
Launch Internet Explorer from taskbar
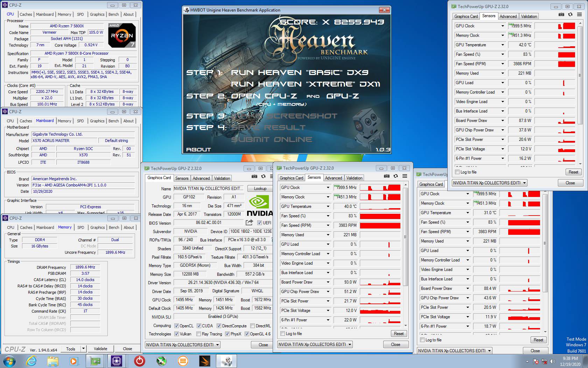click(x=31, y=361)
